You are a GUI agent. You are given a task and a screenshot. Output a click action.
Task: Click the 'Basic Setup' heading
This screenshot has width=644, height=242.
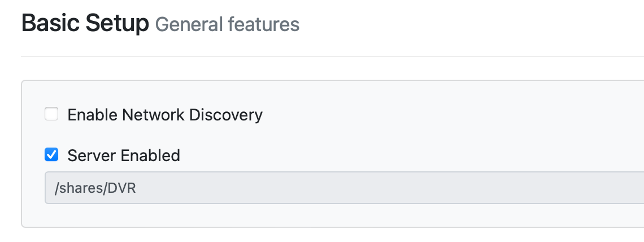click(x=85, y=24)
